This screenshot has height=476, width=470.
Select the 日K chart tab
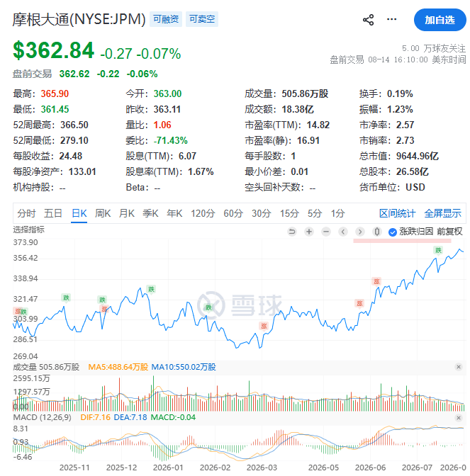click(79, 213)
